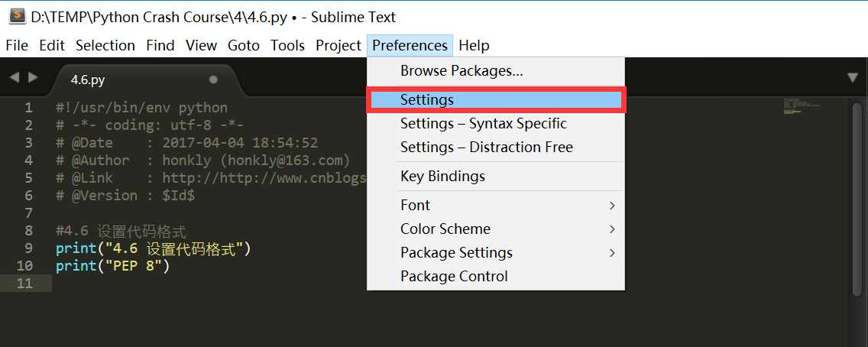Click the right tab navigation arrow

click(x=32, y=77)
